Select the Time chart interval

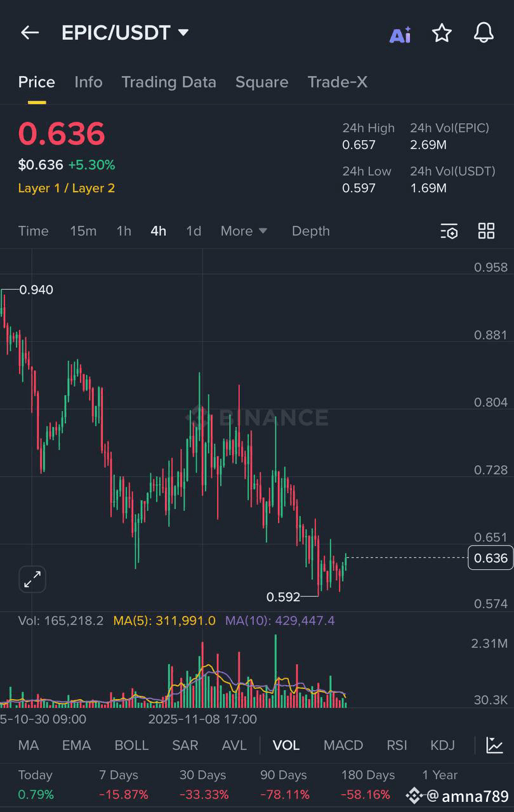tap(33, 231)
